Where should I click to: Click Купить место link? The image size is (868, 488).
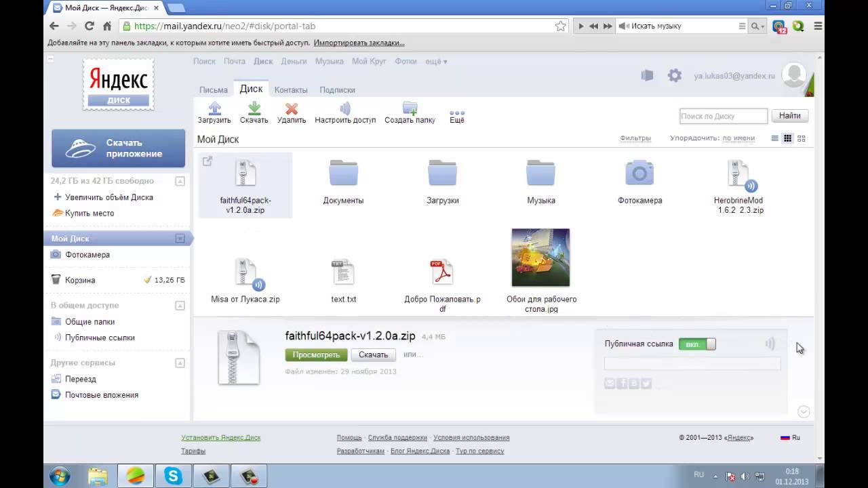(90, 213)
